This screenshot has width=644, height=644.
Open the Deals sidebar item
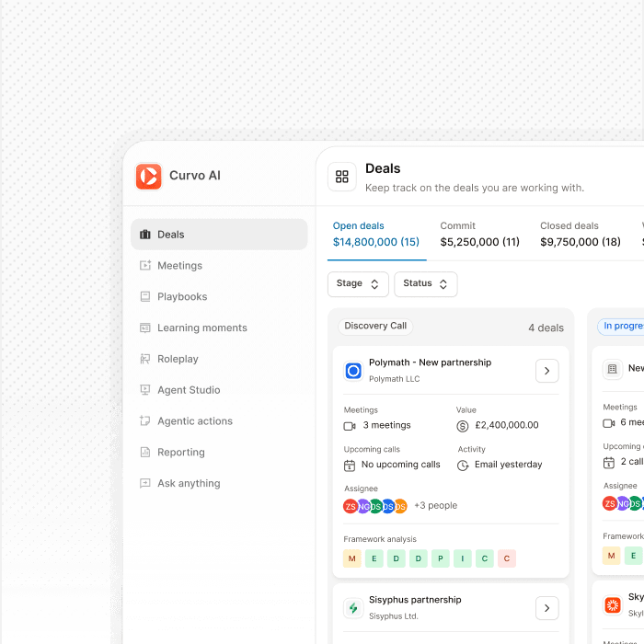219,234
